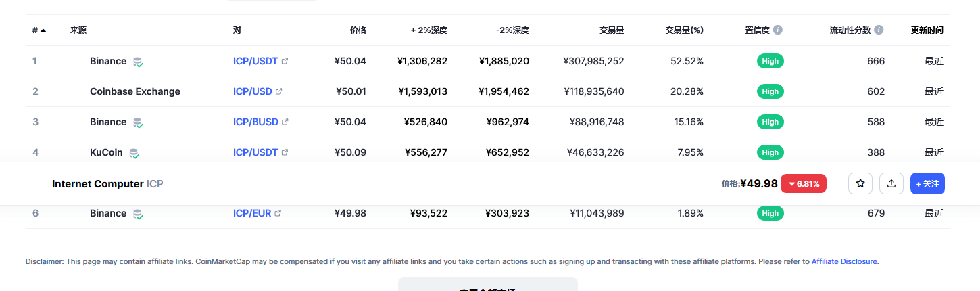The image size is (980, 291).
Task: Sort table by # column arrow
Action: pos(43,30)
